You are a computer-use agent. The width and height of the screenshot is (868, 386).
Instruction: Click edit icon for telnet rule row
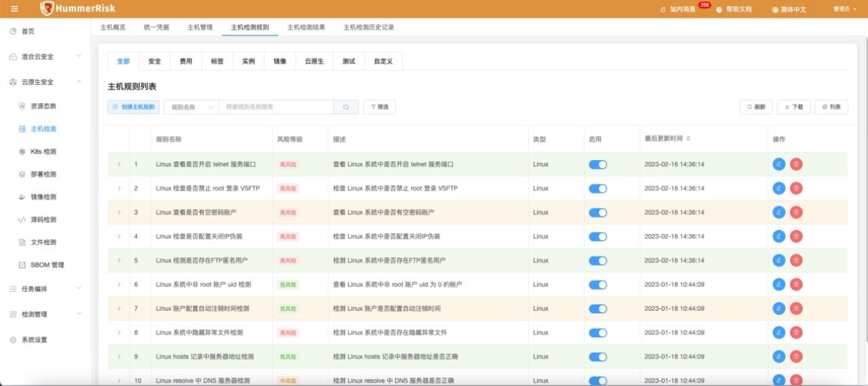779,164
